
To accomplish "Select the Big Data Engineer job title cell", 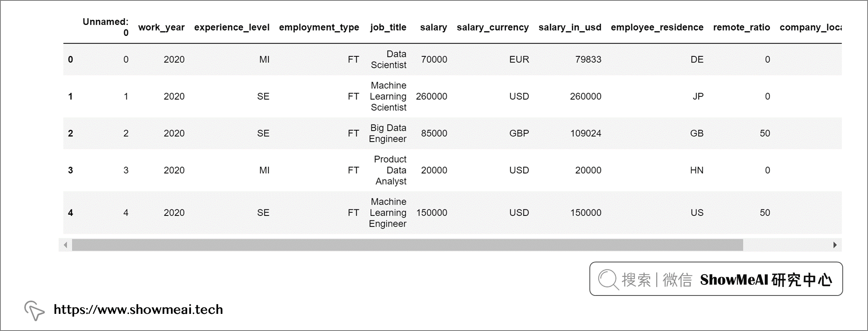I will [387, 133].
